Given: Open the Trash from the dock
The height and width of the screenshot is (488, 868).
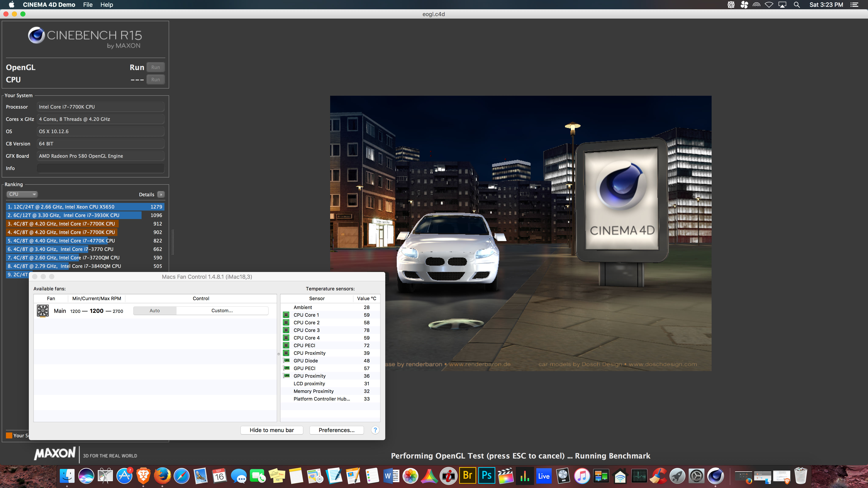Looking at the screenshot, I should [x=801, y=476].
